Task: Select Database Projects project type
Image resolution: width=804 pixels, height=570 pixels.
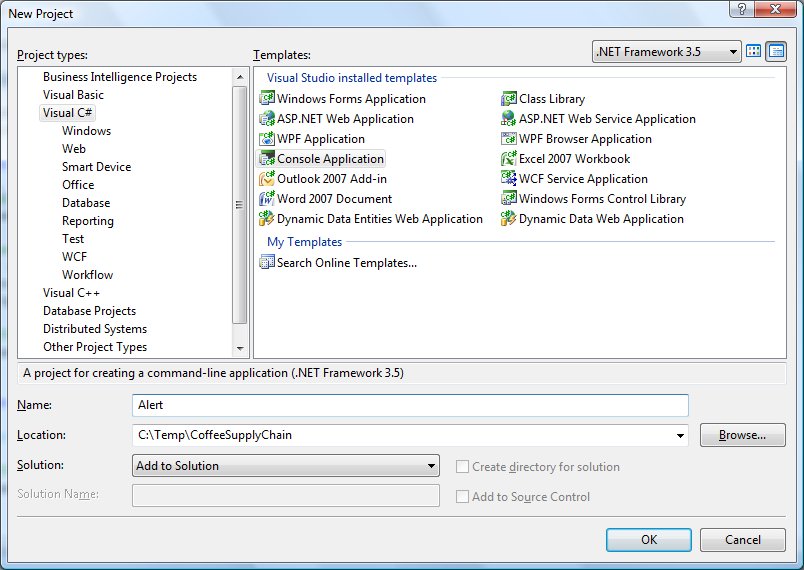Action: click(x=90, y=311)
